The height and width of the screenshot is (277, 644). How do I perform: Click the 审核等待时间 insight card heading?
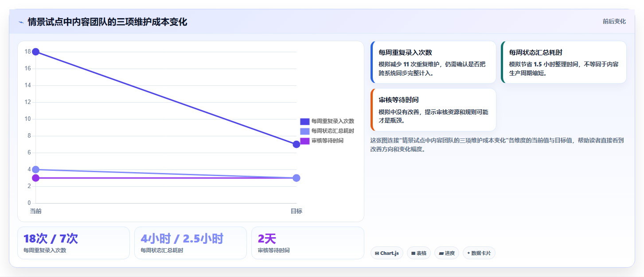tap(398, 100)
